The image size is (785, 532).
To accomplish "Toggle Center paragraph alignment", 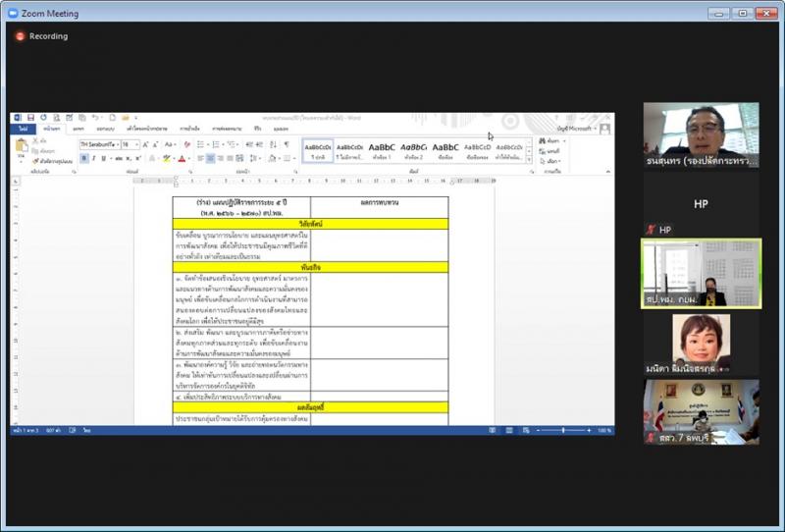I will [210, 158].
